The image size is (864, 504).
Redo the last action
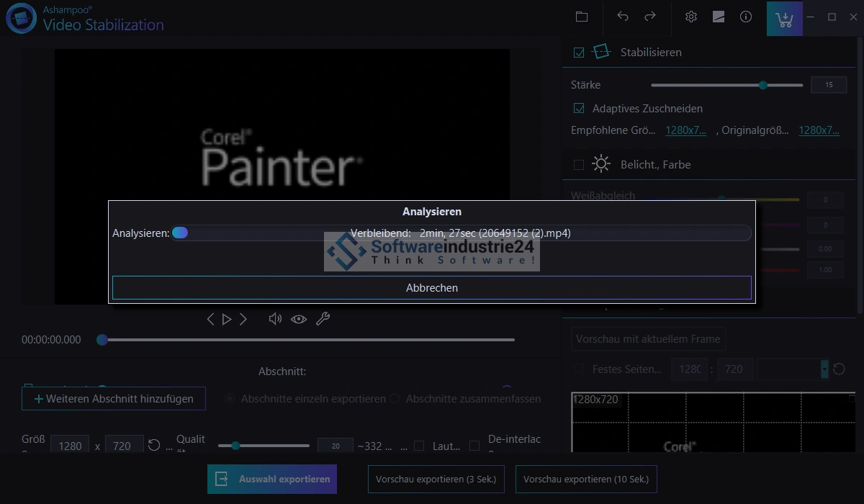tap(650, 17)
